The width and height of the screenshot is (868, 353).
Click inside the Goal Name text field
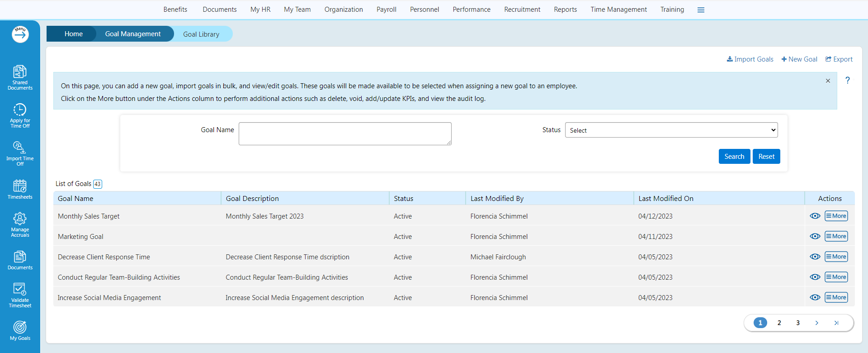(x=344, y=134)
